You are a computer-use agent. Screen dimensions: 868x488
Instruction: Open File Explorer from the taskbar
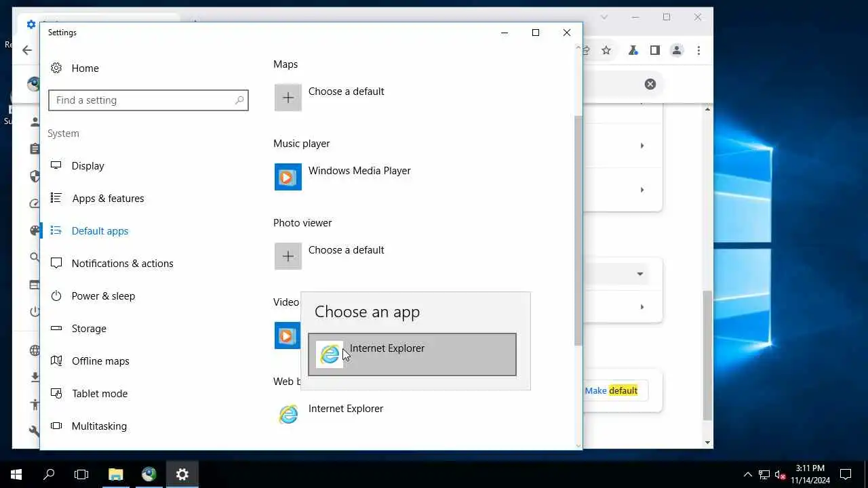[x=116, y=474]
